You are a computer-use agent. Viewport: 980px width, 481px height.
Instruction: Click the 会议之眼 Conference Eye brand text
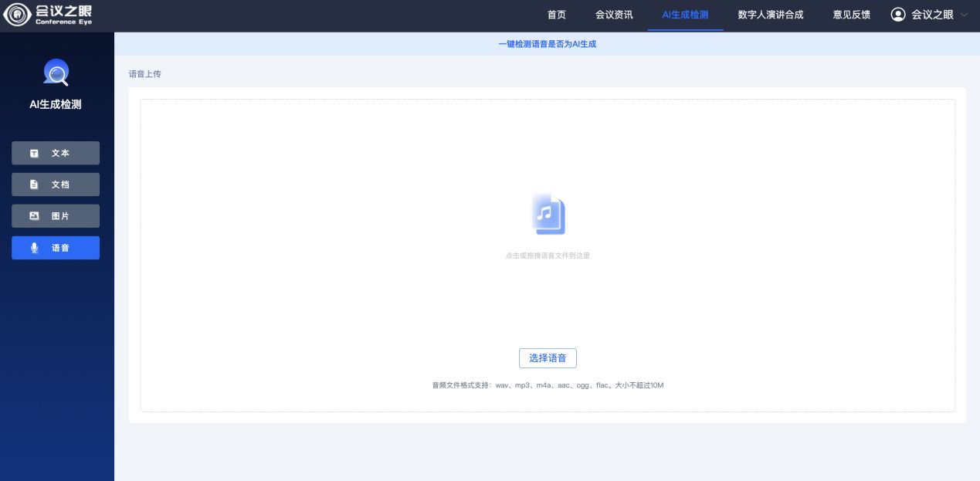[x=64, y=14]
